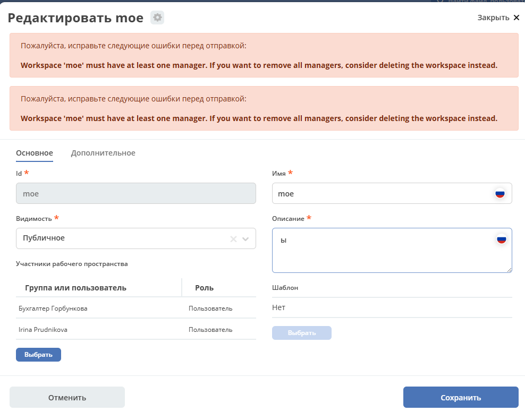Expand the Видимость dropdown chevron
This screenshot has width=525, height=420.
click(x=245, y=239)
